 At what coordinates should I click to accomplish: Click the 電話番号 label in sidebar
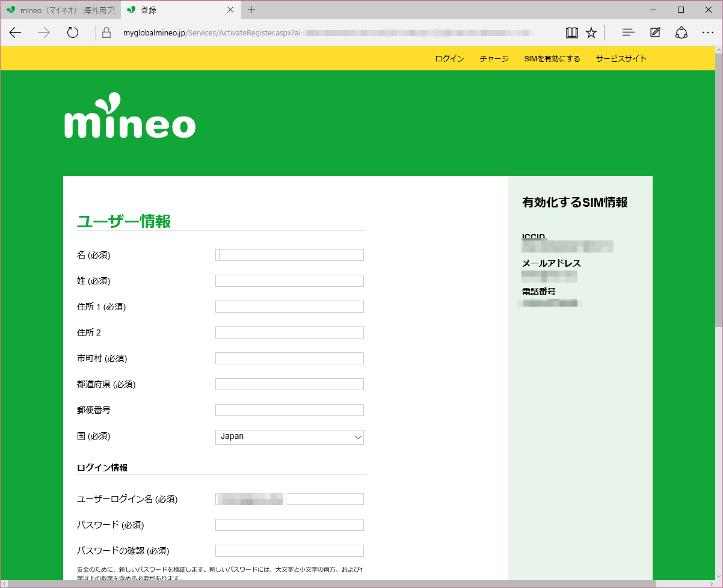(x=538, y=292)
